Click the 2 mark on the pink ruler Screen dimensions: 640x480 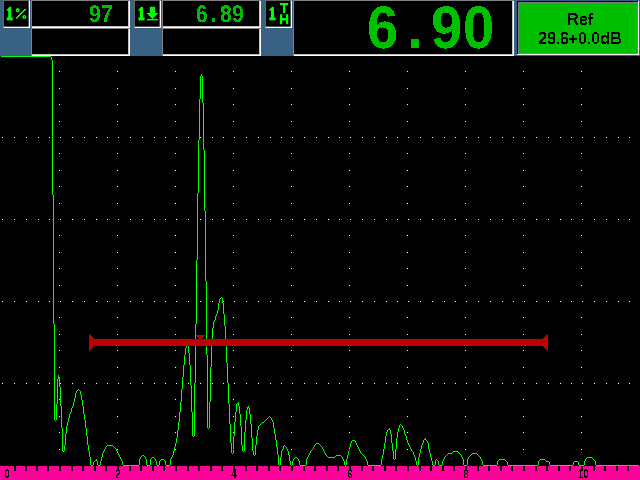click(118, 473)
